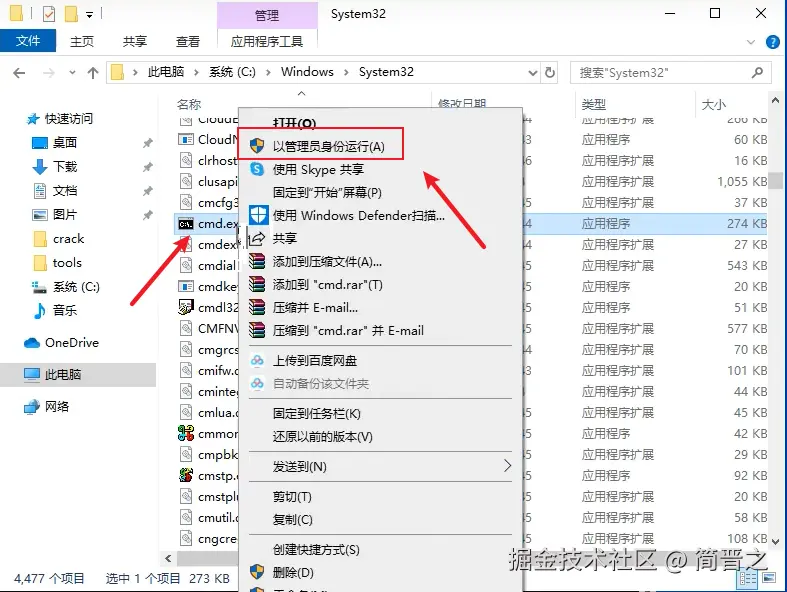Screen dimensions: 787x592
Task: Open 图片 in navigation pane
Action: [x=65, y=215]
